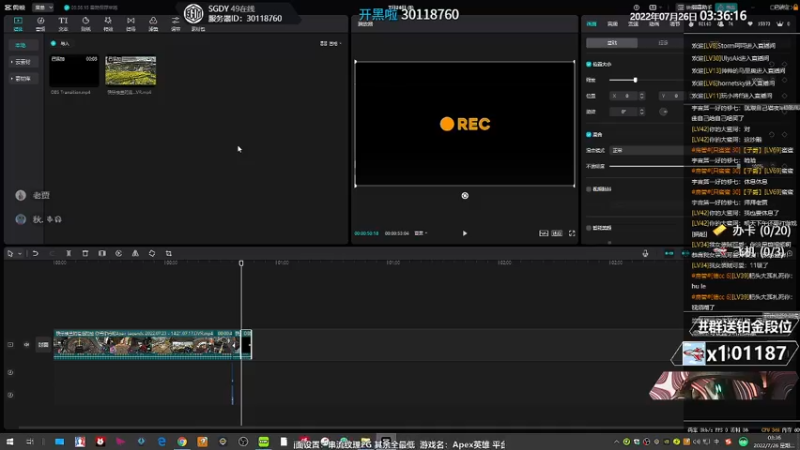Toggle preview fullscreen icon

(x=572, y=233)
